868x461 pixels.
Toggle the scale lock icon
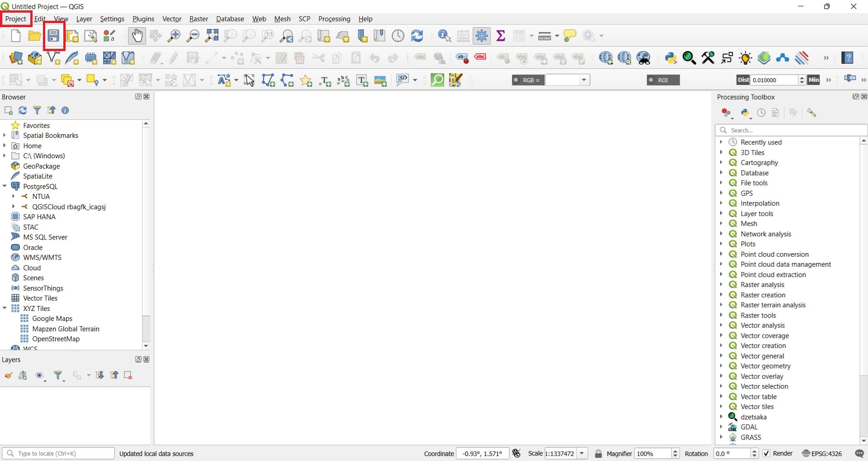(x=598, y=453)
